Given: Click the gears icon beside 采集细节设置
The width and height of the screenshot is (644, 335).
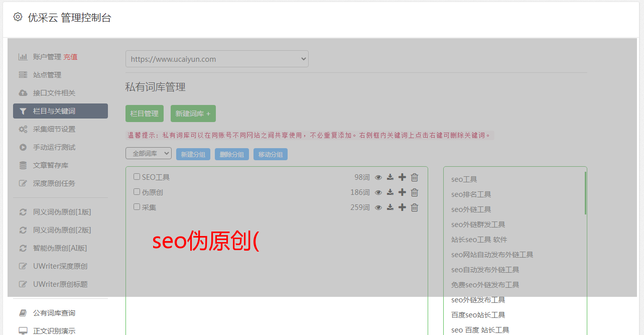Looking at the screenshot, I should [x=23, y=129].
